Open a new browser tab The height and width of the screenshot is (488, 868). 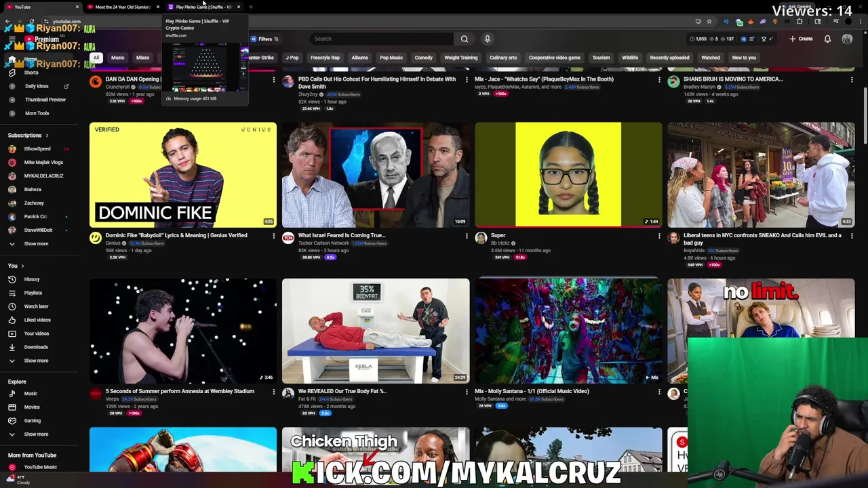click(x=251, y=7)
